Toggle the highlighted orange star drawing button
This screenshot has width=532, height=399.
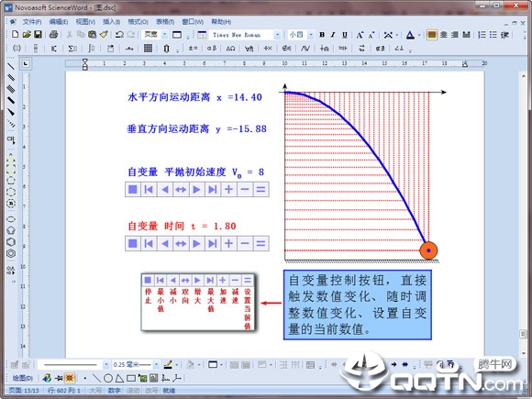tap(70, 378)
